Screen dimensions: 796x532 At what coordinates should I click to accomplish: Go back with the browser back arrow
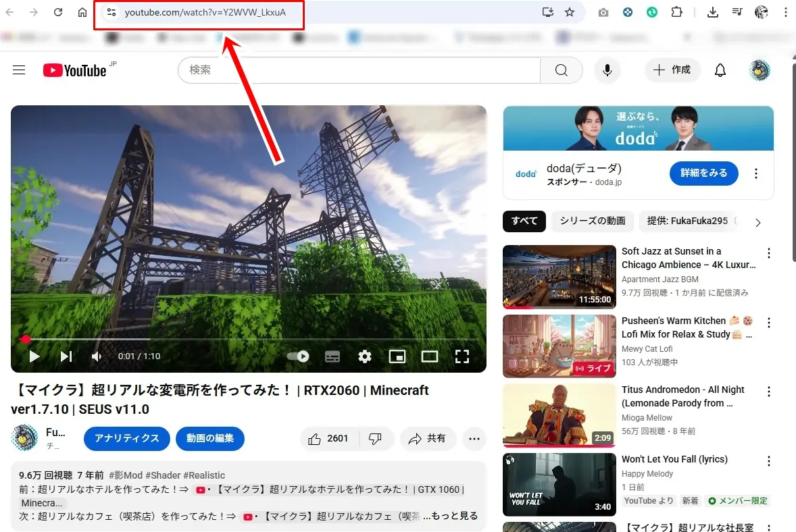tap(9, 12)
